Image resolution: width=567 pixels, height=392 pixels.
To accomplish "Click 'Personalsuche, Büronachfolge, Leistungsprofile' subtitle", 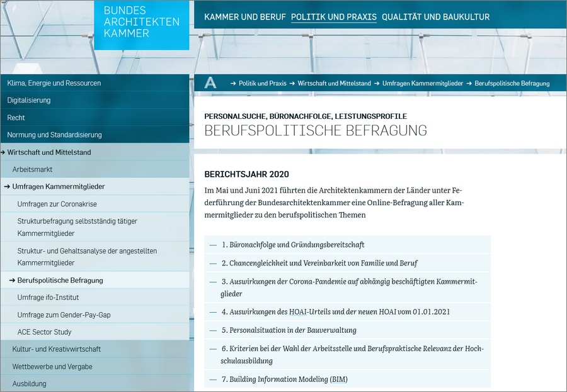I will tap(306, 116).
